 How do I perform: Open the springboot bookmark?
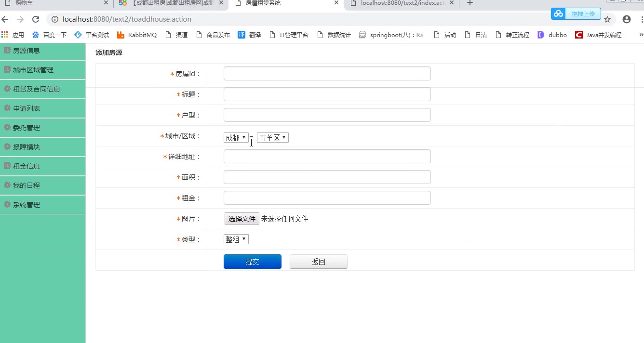click(x=391, y=35)
